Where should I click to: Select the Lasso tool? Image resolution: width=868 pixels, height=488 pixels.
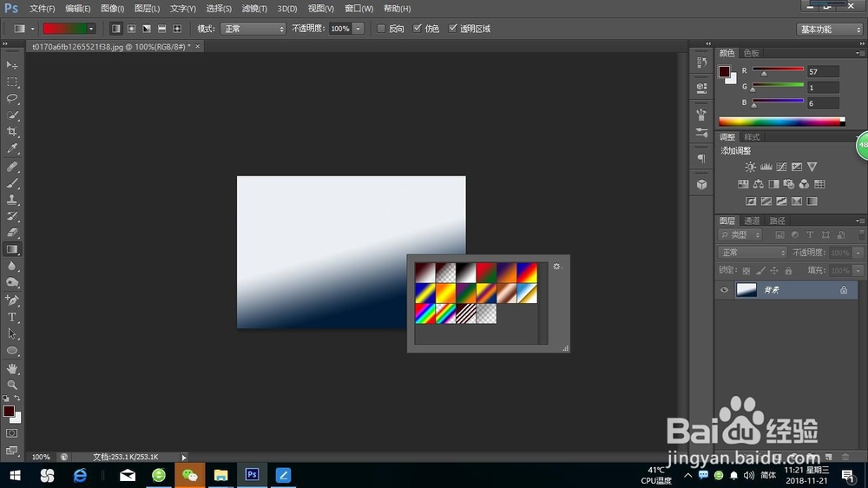tap(11, 98)
